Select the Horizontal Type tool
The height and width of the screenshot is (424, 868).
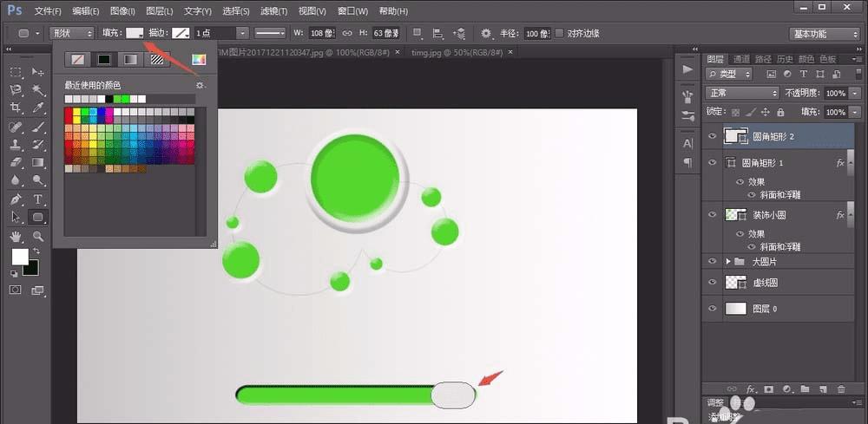coord(37,199)
